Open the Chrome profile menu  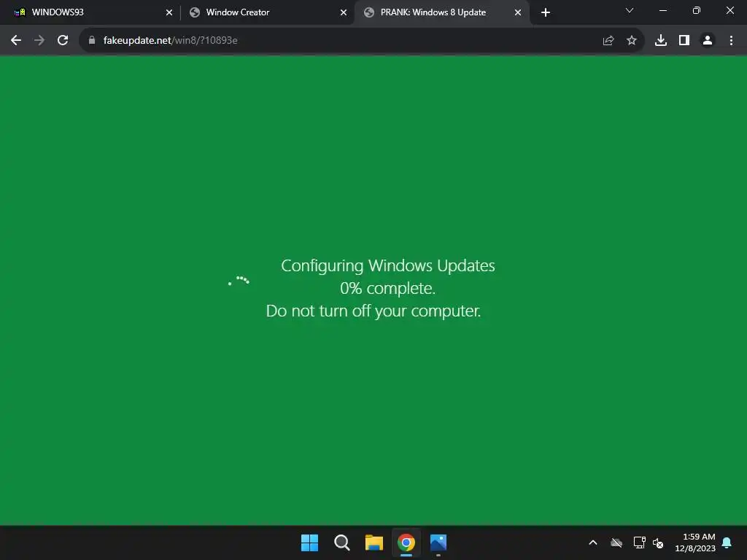[708, 41]
